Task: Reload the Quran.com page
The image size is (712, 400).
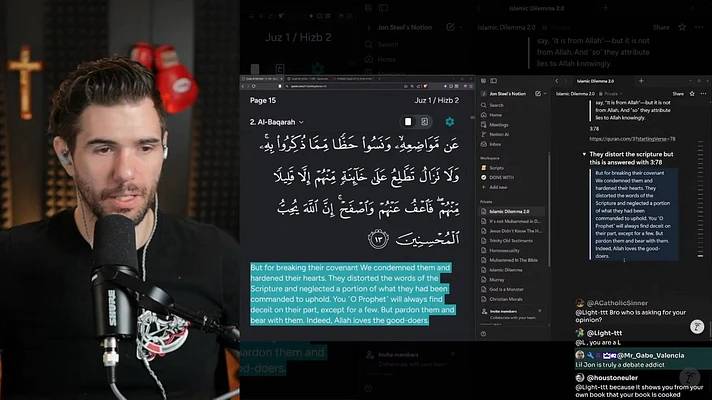Action: [x=254, y=86]
